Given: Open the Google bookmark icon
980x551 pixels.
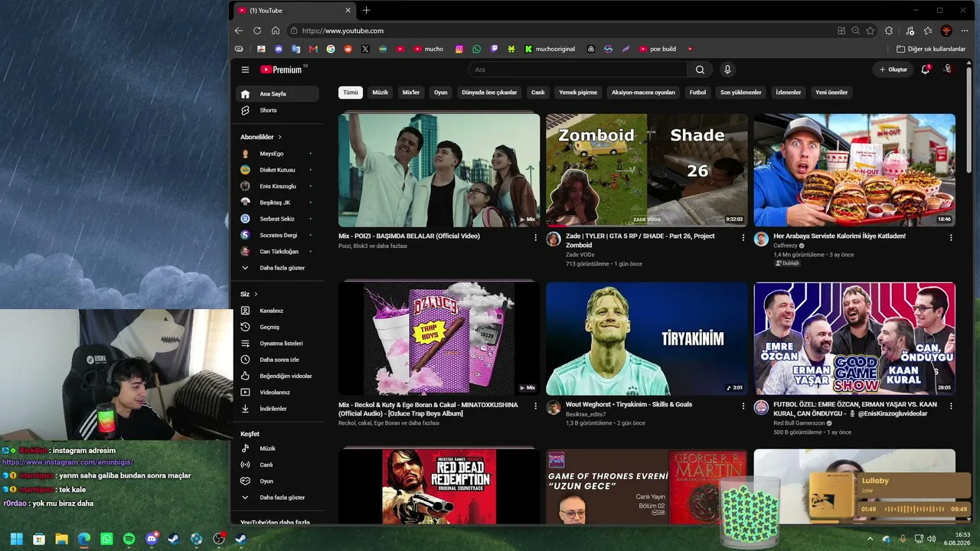Looking at the screenshot, I should point(331,49).
